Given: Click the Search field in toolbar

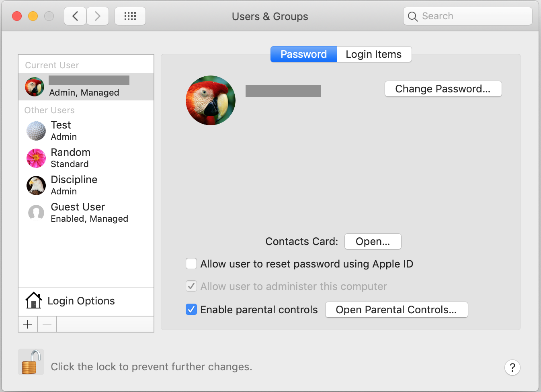Looking at the screenshot, I should click(x=468, y=16).
